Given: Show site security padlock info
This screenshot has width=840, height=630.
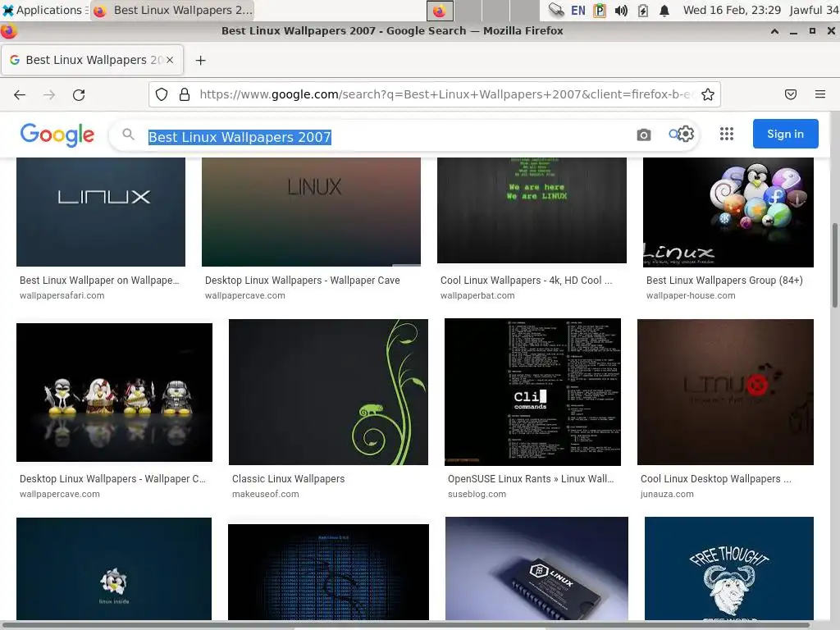Looking at the screenshot, I should click(185, 95).
